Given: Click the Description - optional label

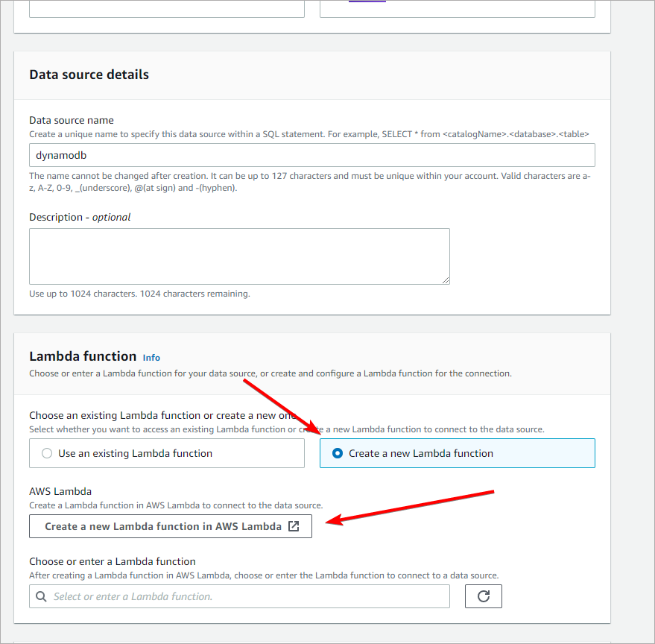Looking at the screenshot, I should click(80, 217).
